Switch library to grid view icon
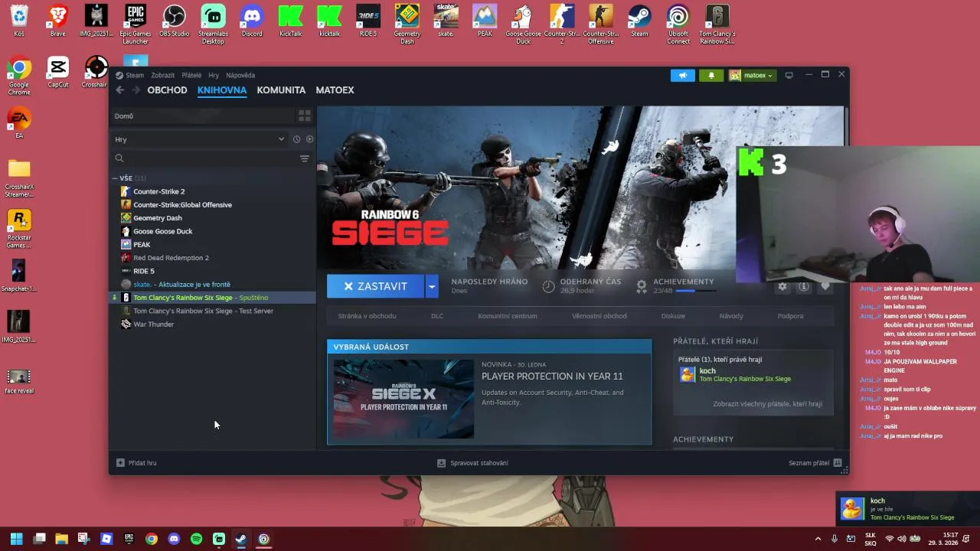The image size is (980, 551). point(305,116)
